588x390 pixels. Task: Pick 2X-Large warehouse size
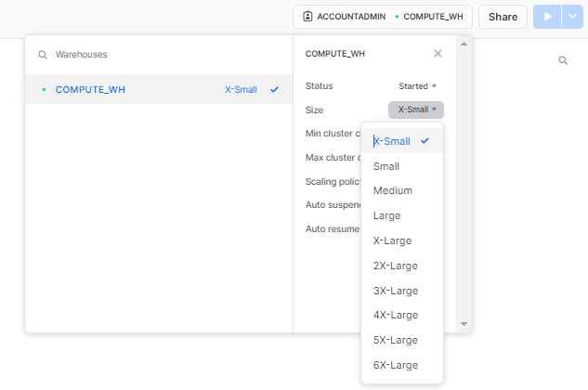coord(395,266)
